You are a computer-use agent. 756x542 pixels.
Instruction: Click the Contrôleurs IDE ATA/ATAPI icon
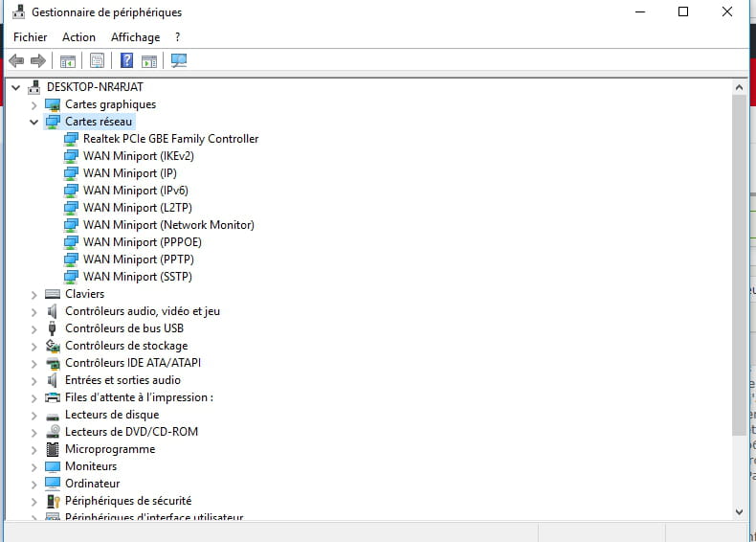coord(53,364)
